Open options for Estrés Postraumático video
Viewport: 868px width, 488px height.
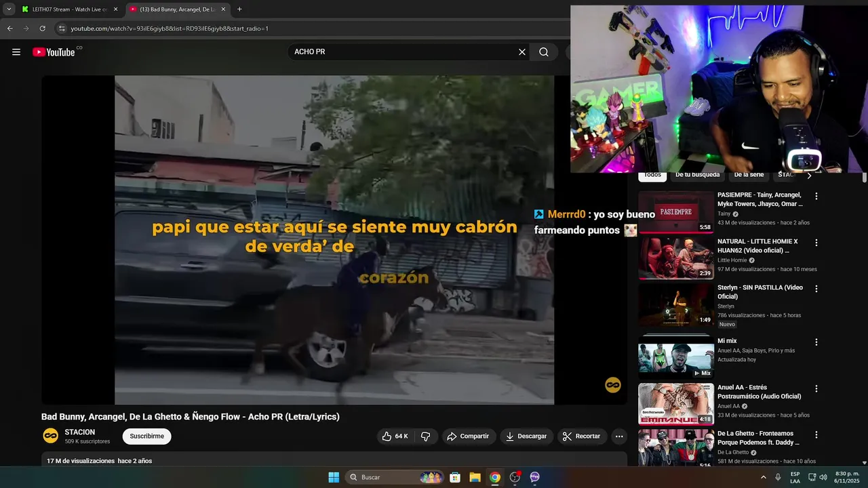tap(816, 389)
